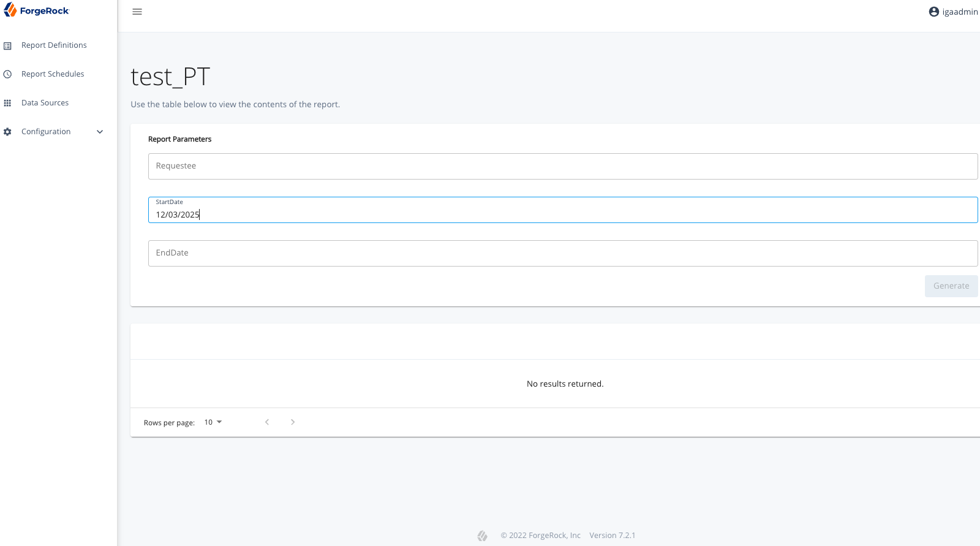Click the test_PT report title
This screenshot has width=980, height=546.
click(170, 77)
